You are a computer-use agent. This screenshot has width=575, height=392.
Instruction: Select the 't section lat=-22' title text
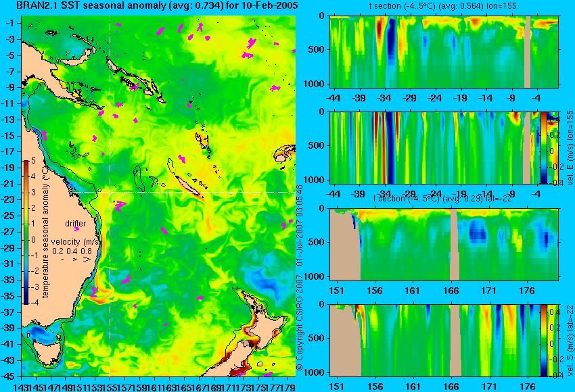tap(442, 199)
